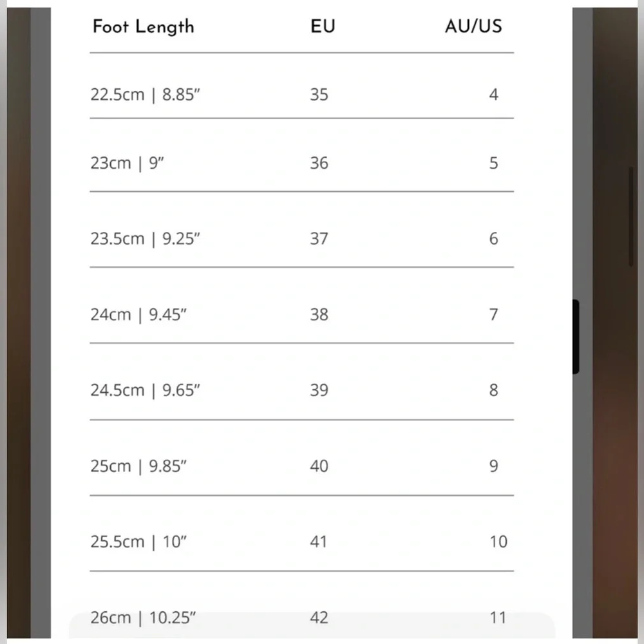Click EU size 36

(319, 163)
